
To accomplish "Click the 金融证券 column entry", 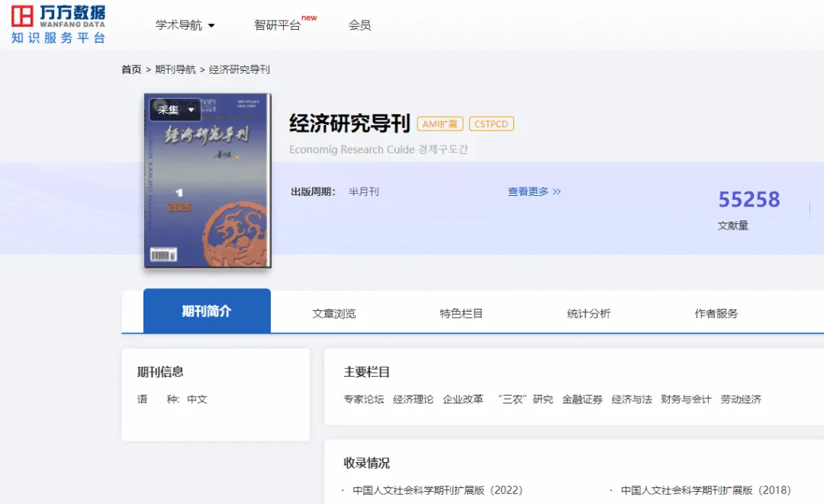I will [582, 400].
